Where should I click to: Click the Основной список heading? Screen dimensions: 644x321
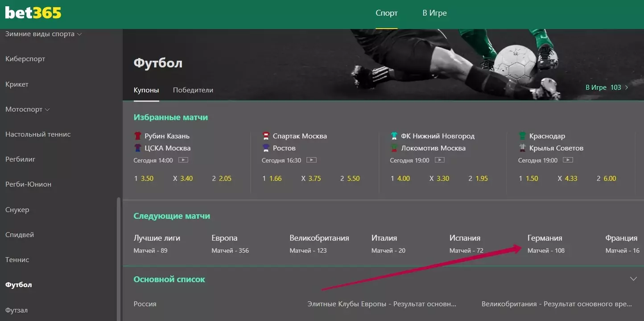click(169, 279)
